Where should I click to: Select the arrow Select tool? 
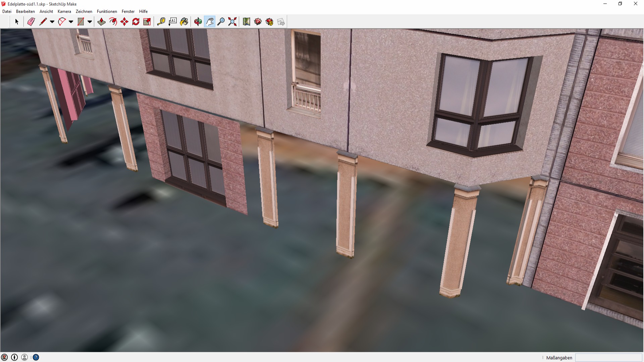point(17,22)
